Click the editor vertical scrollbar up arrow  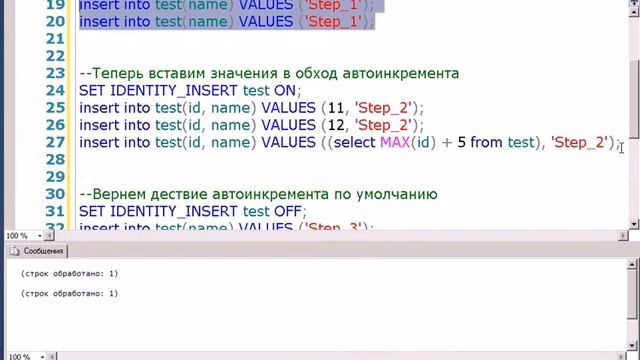coord(634,11)
